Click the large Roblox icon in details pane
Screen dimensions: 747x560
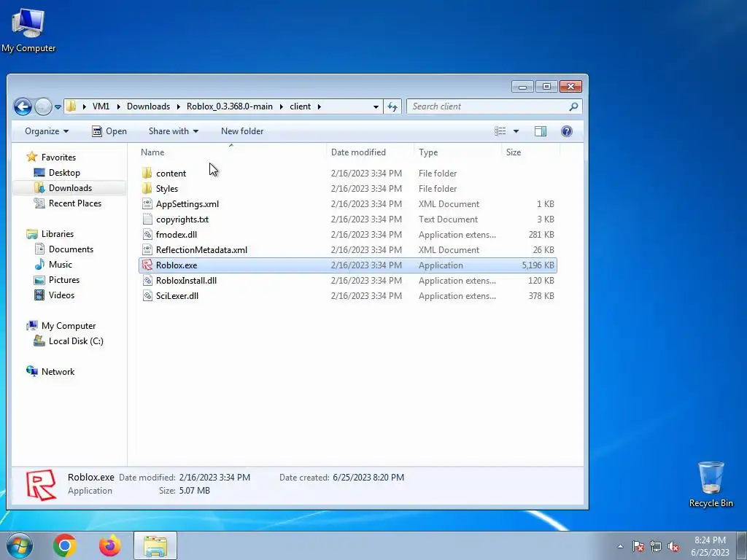coord(41,485)
